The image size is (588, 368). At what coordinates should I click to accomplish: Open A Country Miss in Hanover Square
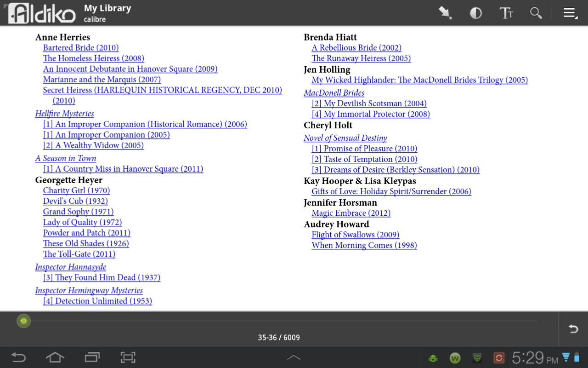[123, 169]
